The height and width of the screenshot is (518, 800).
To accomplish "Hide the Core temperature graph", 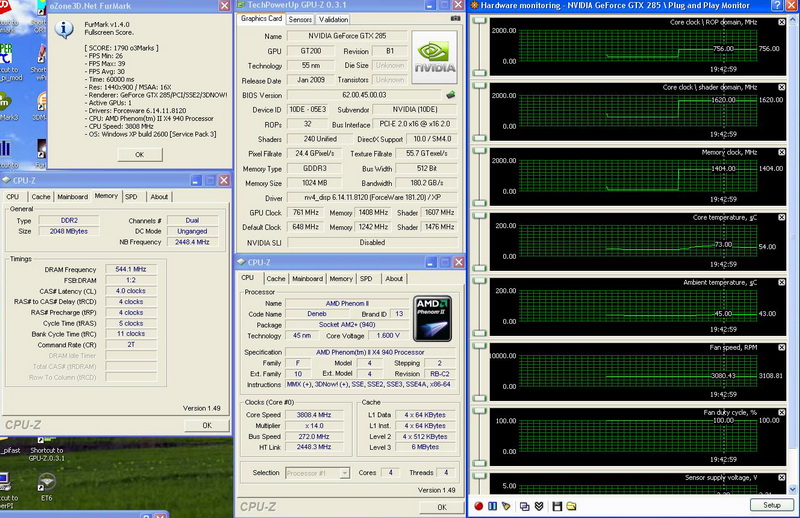I will pos(781,217).
